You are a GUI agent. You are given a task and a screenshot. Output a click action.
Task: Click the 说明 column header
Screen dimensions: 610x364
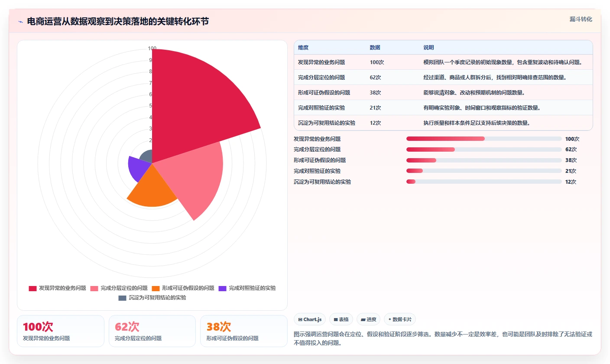point(429,48)
